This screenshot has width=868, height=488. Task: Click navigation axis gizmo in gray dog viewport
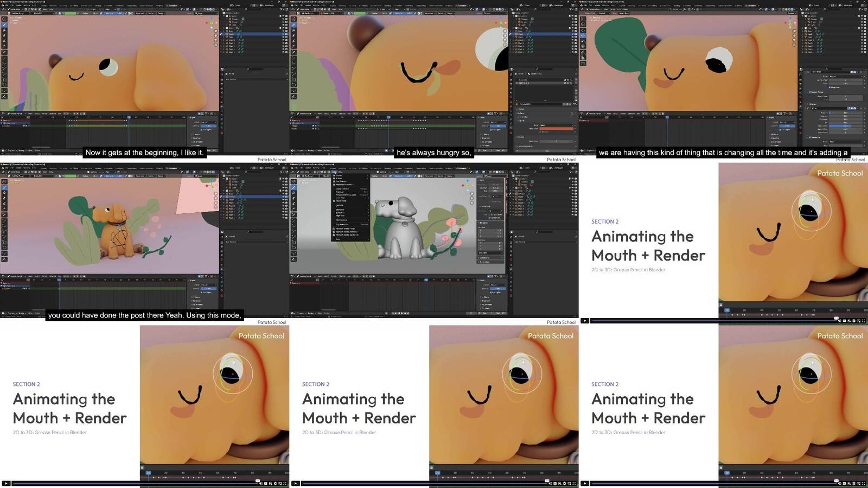tap(468, 186)
